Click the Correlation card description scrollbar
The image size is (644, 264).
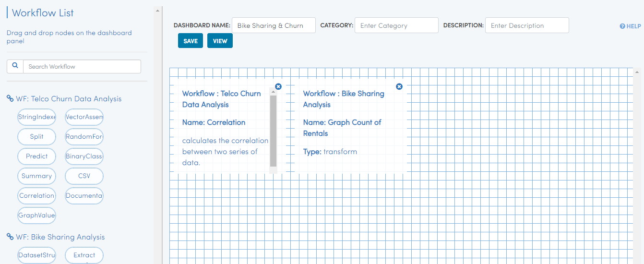pyautogui.click(x=274, y=131)
